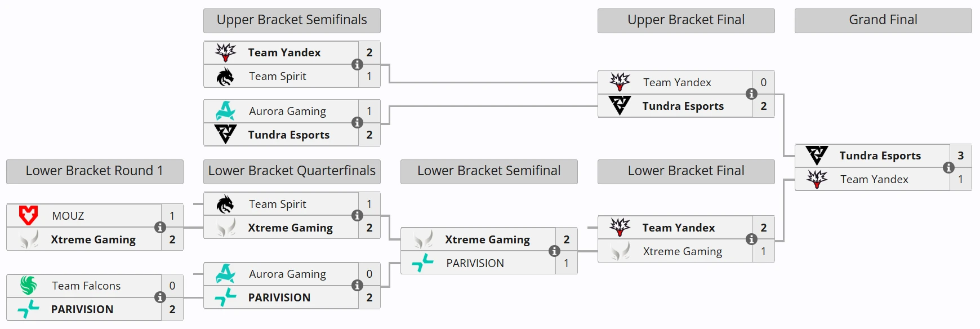
Task: Click MOUZ team logo
Action: coord(28,215)
